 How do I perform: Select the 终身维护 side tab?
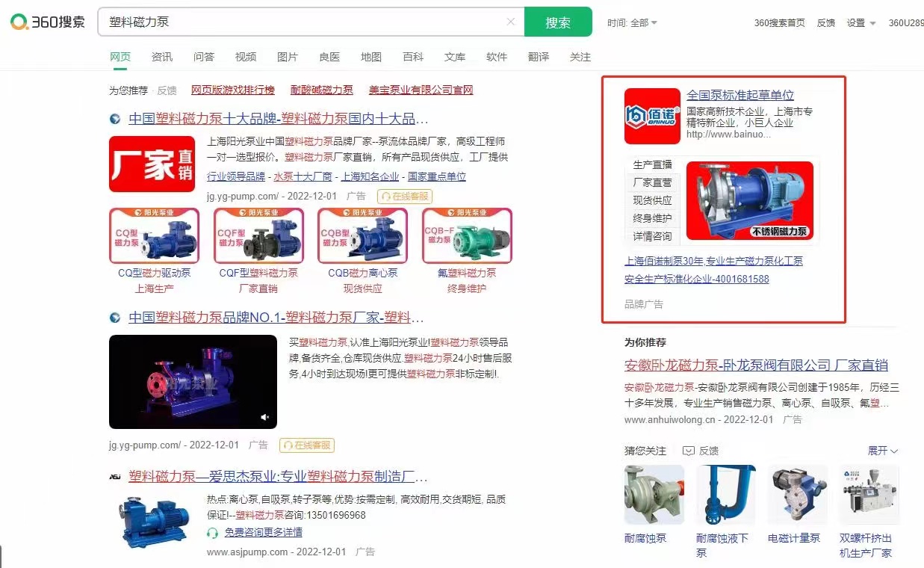(x=652, y=218)
